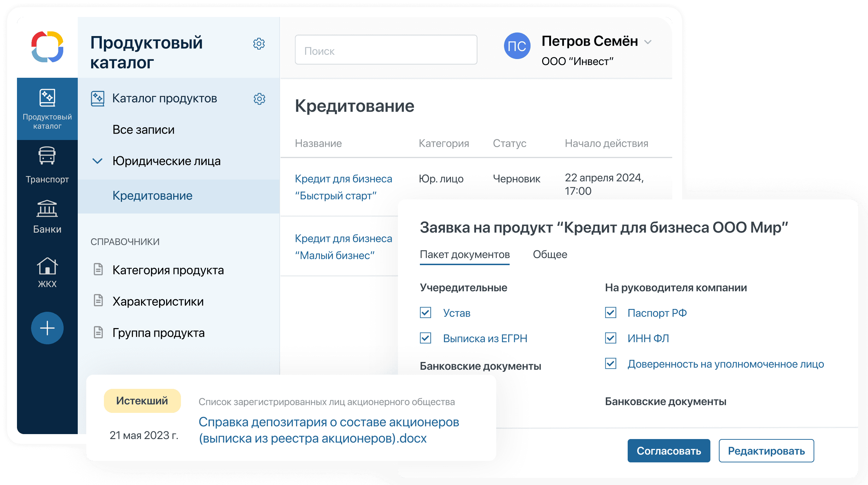Viewport: 868px width, 485px height.
Task: Select Продуктовый каталог sidebar icon
Action: [47, 98]
